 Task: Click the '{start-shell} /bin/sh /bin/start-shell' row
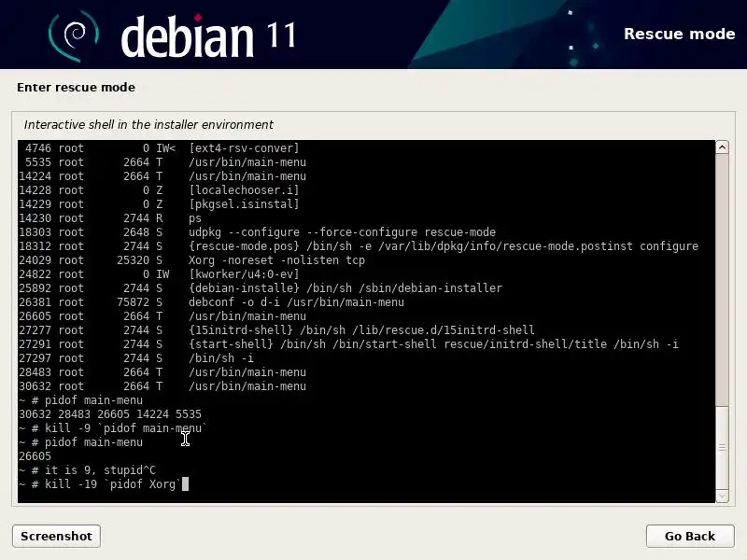[348, 344]
